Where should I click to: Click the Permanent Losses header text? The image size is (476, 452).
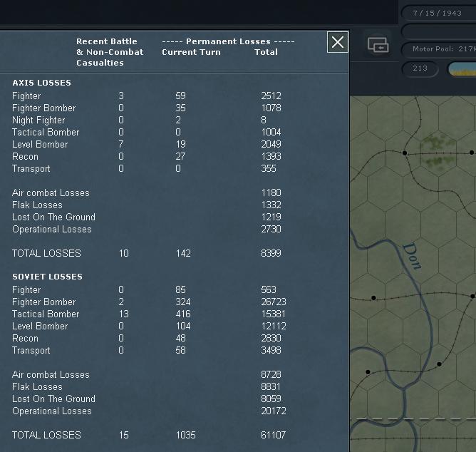(228, 41)
